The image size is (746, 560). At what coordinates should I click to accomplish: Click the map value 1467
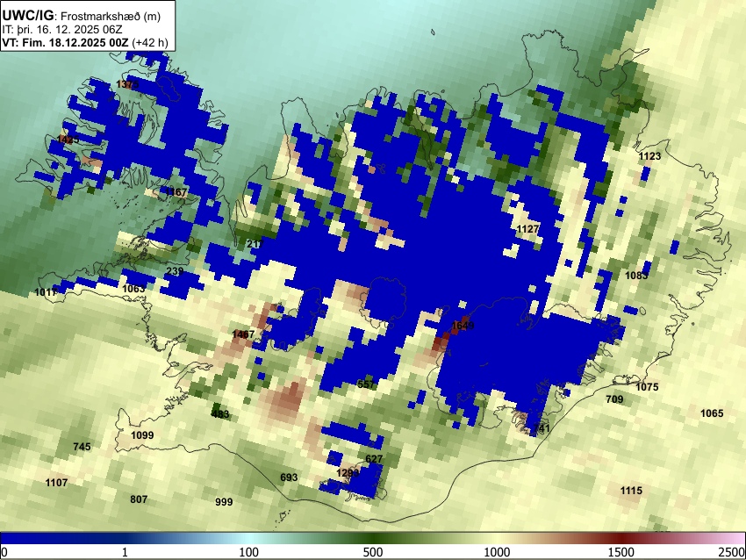[243, 334]
